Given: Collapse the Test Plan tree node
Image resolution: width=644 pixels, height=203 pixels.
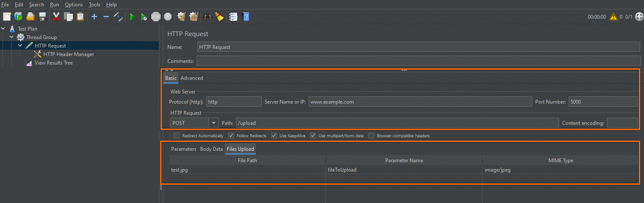Looking at the screenshot, I should tap(3, 28).
